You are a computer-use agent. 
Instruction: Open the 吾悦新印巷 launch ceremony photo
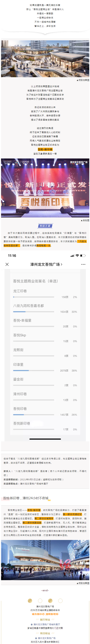tap(45, 188)
